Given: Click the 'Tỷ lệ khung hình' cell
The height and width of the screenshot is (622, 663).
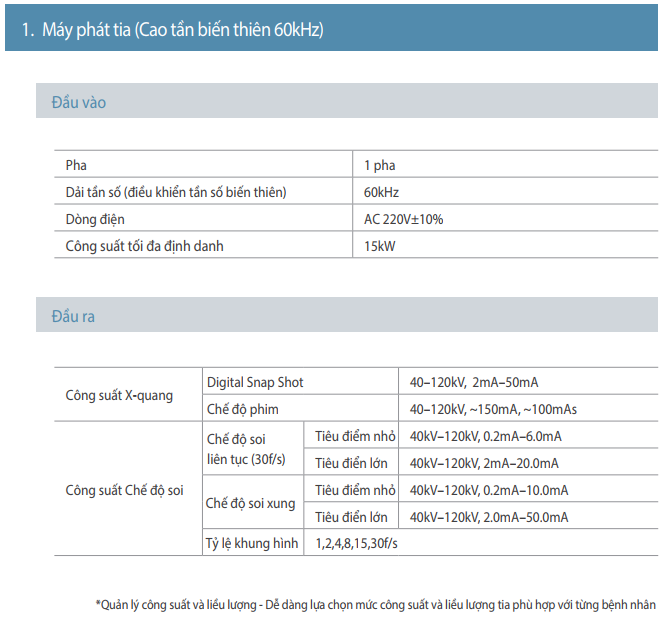Looking at the screenshot, I should click(252, 544).
